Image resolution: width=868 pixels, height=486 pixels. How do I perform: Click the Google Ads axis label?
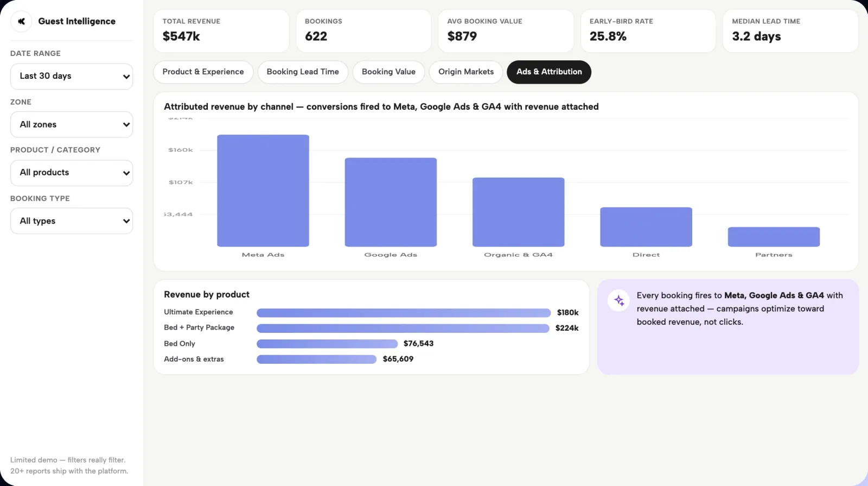[391, 255]
